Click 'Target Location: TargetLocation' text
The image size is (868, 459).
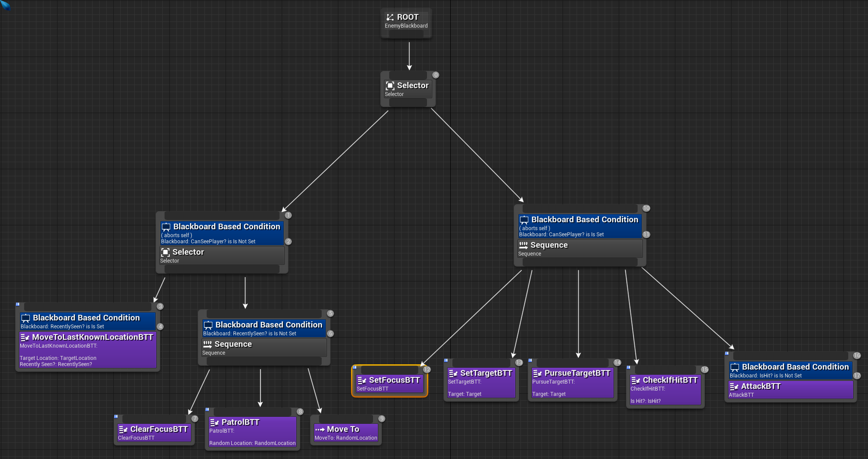(58, 358)
